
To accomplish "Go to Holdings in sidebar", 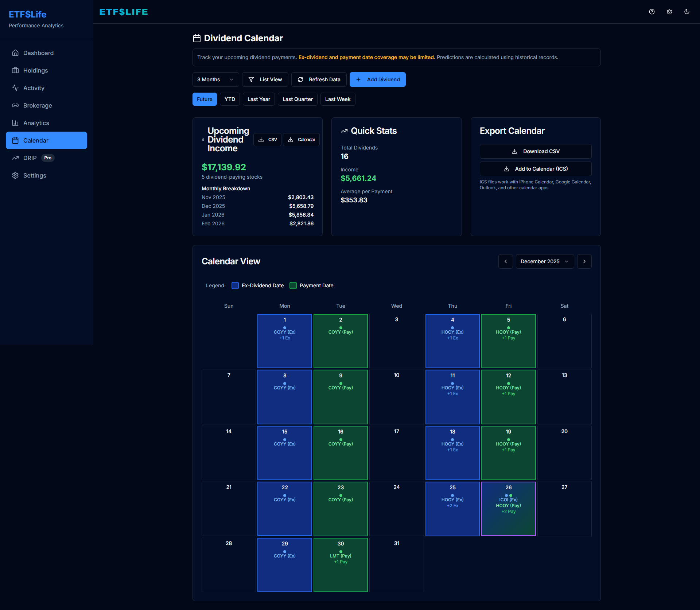I will pos(35,70).
